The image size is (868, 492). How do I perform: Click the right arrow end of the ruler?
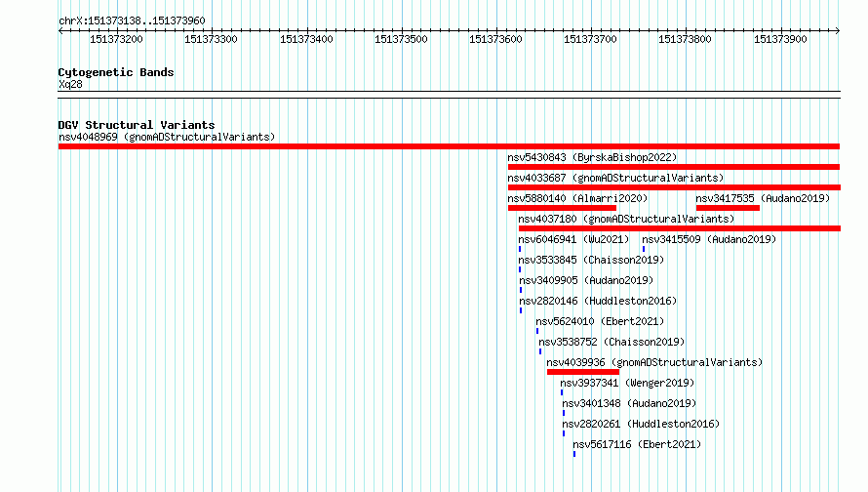coord(838,30)
